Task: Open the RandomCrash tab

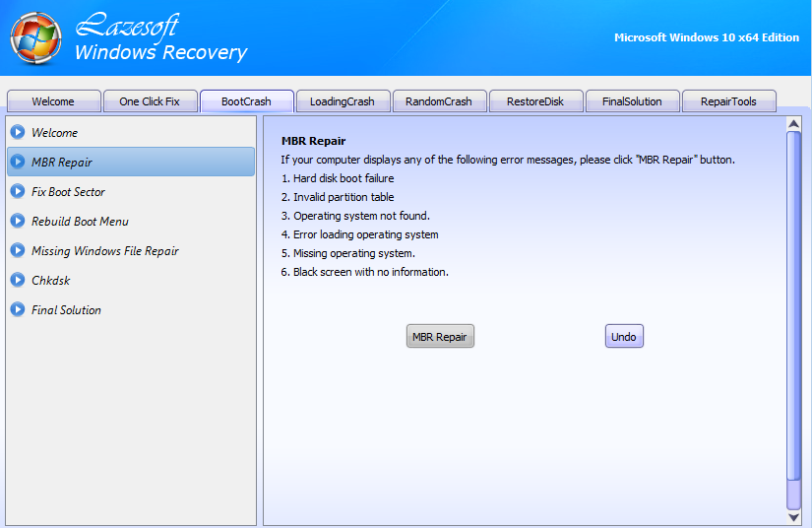Action: [x=439, y=101]
